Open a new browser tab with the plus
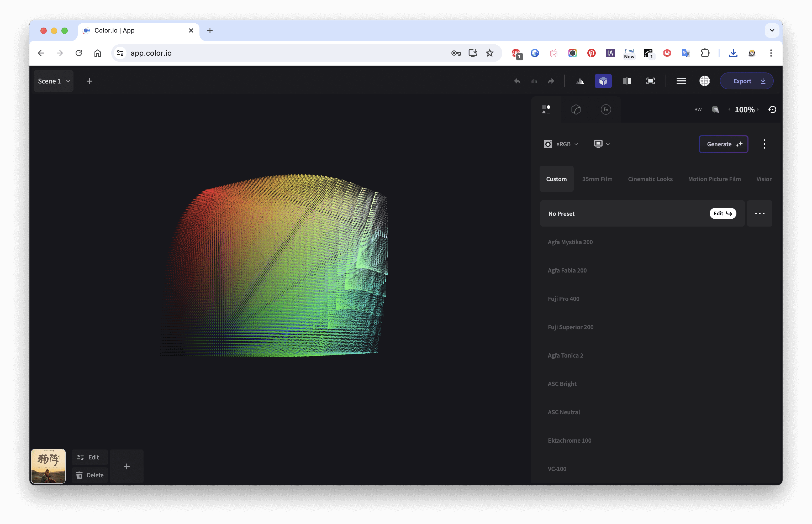Viewport: 812px width, 524px height. coord(210,30)
